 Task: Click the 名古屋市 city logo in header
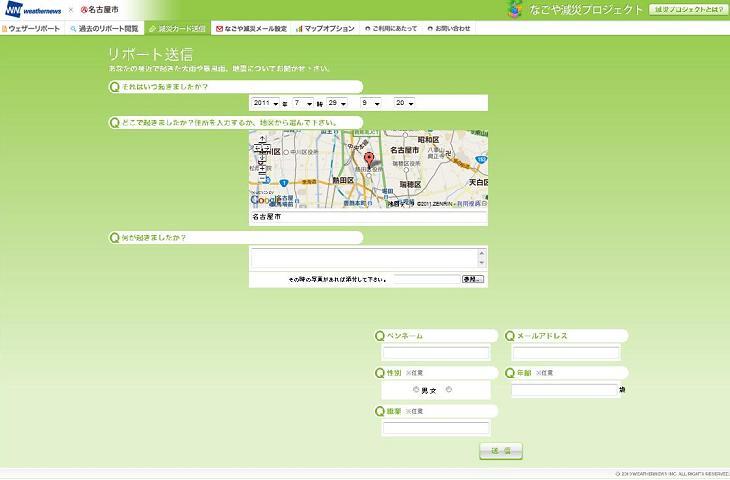(x=100, y=9)
